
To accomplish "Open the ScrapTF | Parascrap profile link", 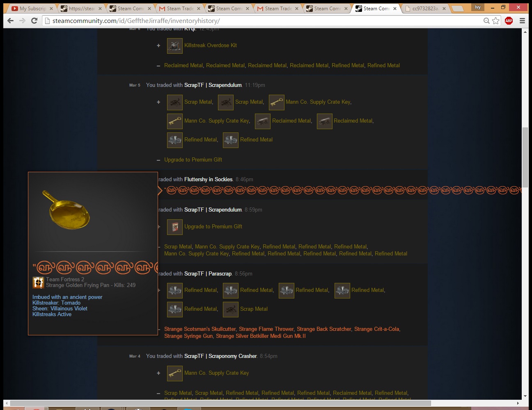I will tap(208, 274).
